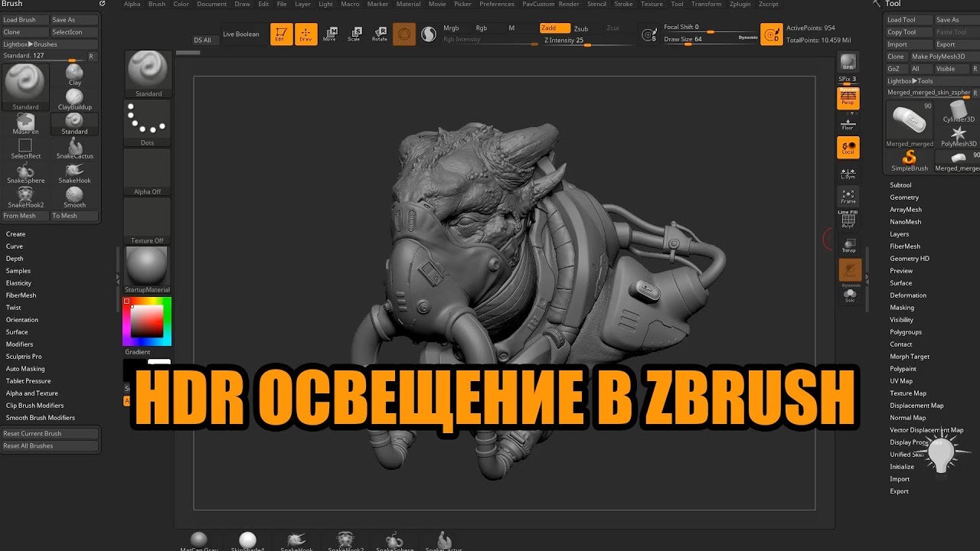980x551 pixels.
Task: Click the BPR render button
Action: 848,62
